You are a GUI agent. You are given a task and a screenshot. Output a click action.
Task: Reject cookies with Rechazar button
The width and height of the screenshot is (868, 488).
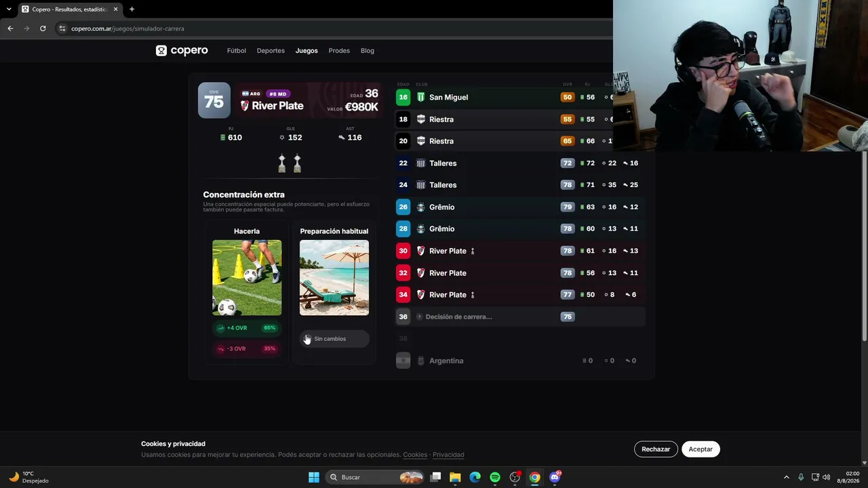pyautogui.click(x=656, y=449)
